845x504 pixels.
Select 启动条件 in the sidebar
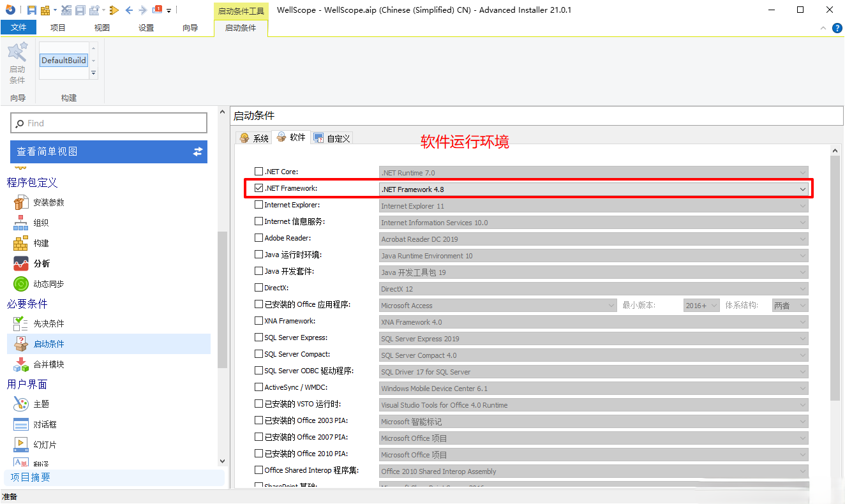click(x=108, y=344)
